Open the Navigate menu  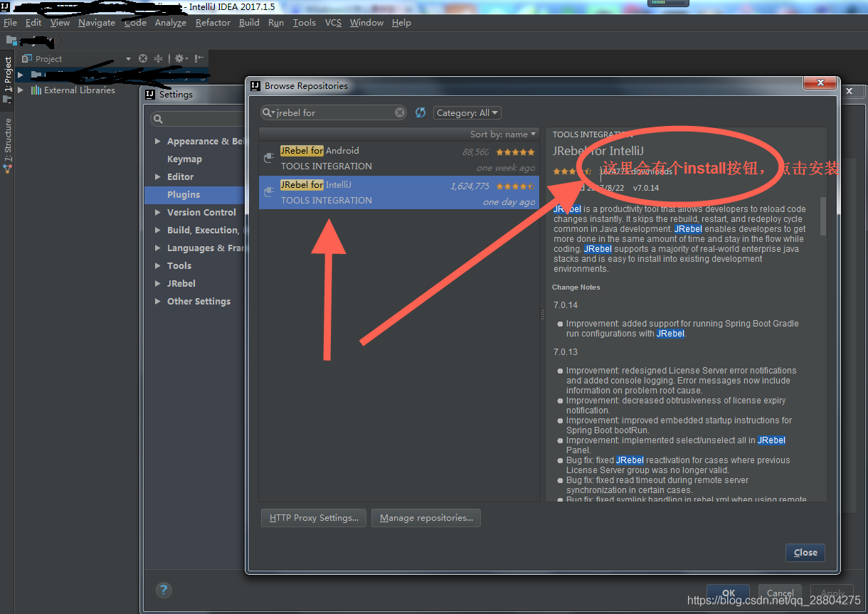pos(97,23)
